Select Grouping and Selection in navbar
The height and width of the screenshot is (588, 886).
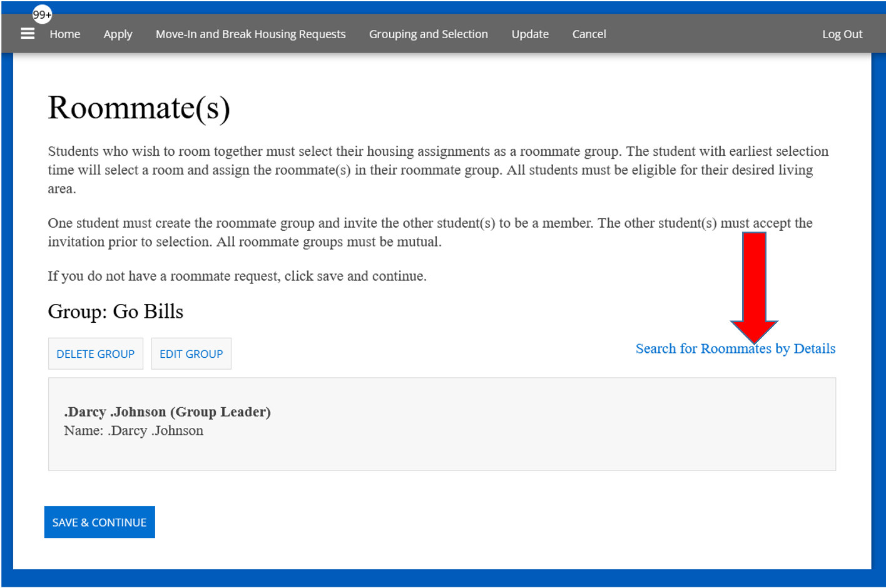point(428,34)
